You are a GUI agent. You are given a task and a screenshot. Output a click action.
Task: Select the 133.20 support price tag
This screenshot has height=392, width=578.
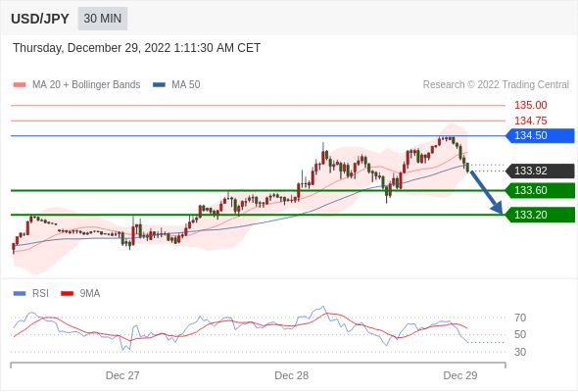tap(540, 215)
